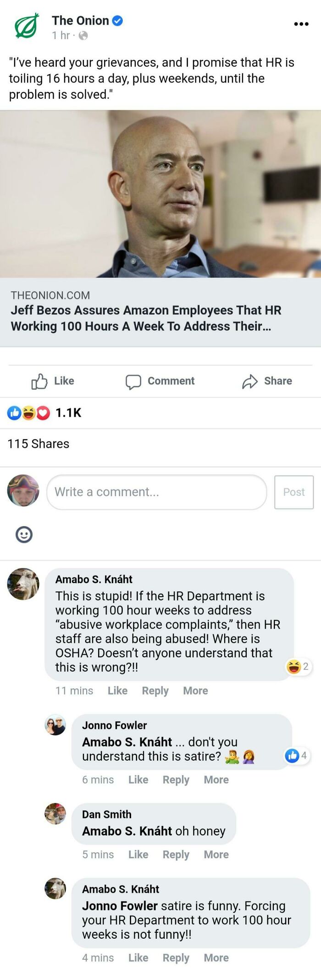Screen dimensions: 321x980
Task: Click Amabo S. Knáht's goat profile picture on the top comment
Action: (23, 584)
